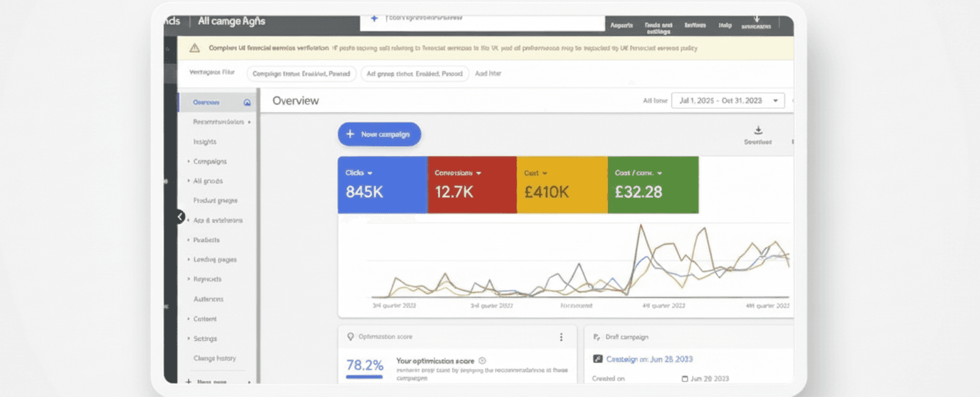
Task: Click the calendar icon next to Jun 29 2023
Action: click(684, 379)
